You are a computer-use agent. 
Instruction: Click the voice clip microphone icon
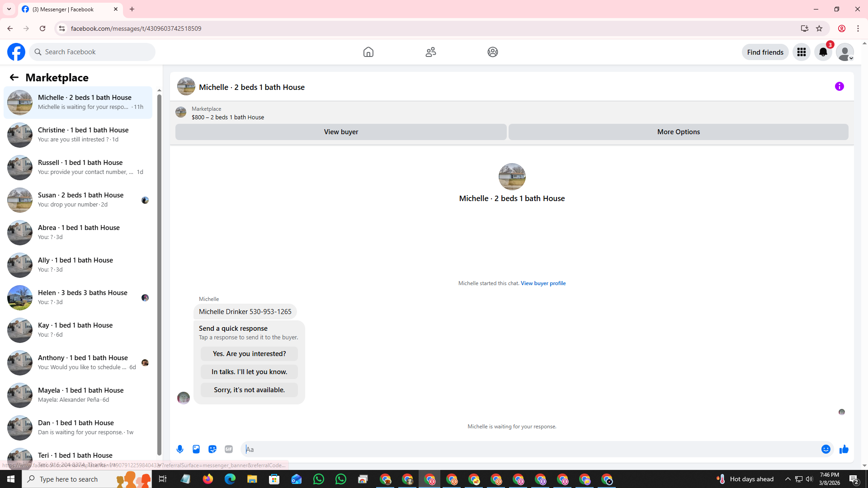(180, 449)
